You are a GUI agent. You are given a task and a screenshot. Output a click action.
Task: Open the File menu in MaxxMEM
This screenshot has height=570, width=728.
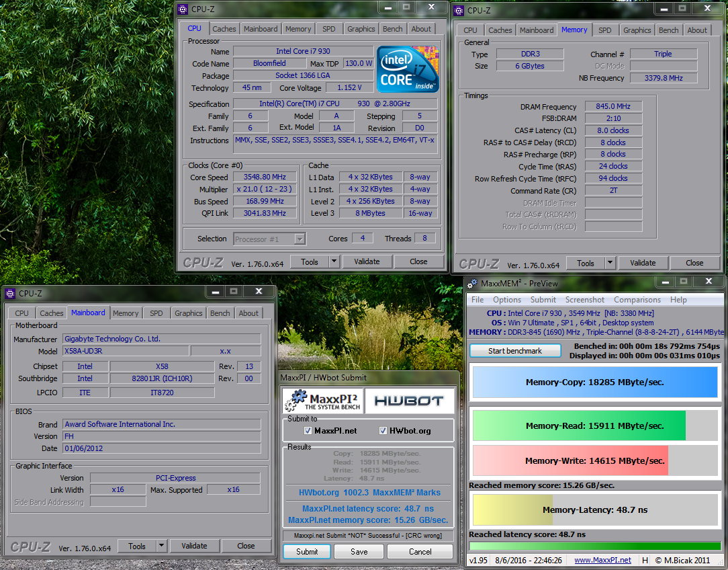coord(477,300)
